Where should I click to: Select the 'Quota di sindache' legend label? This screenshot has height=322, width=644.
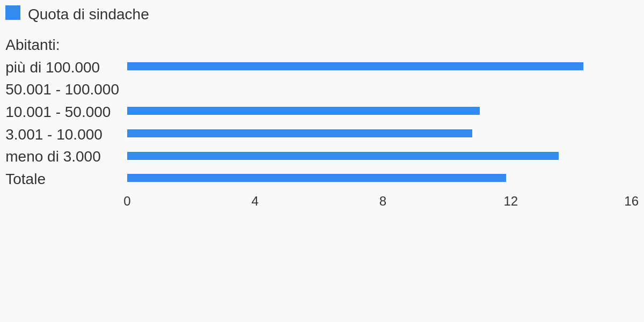click(89, 14)
